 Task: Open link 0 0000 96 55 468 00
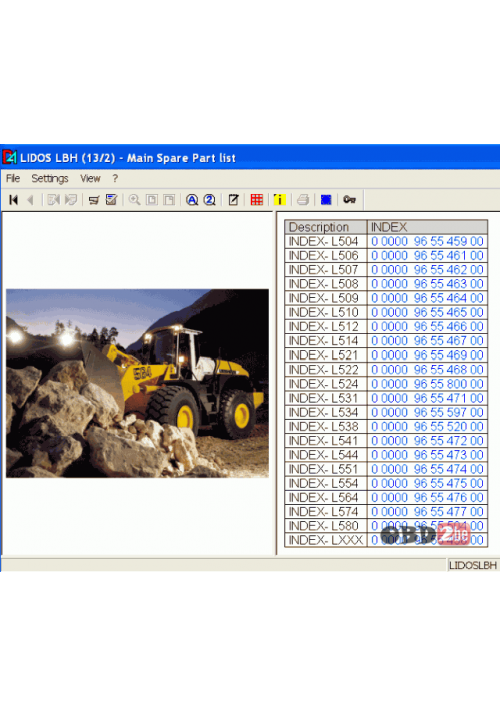[x=427, y=369]
